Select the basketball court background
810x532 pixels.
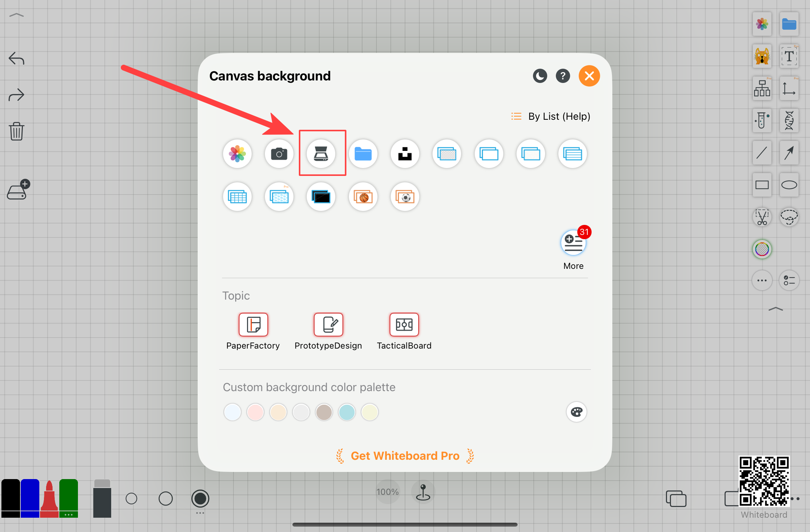click(363, 197)
